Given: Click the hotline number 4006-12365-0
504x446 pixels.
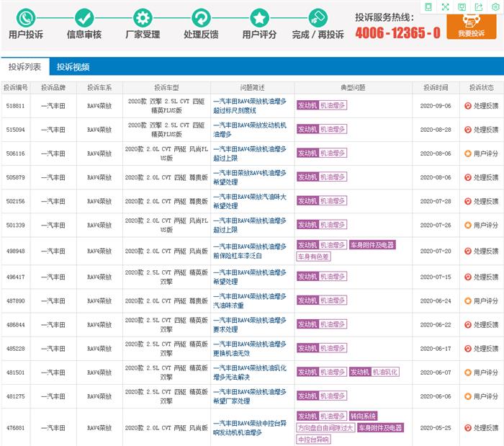Looking at the screenshot, I should 397,32.
